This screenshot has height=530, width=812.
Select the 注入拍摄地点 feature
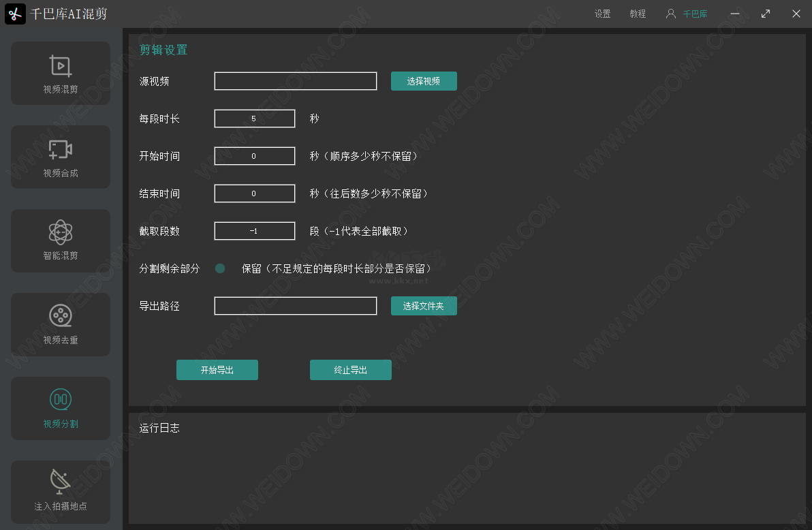(60, 492)
